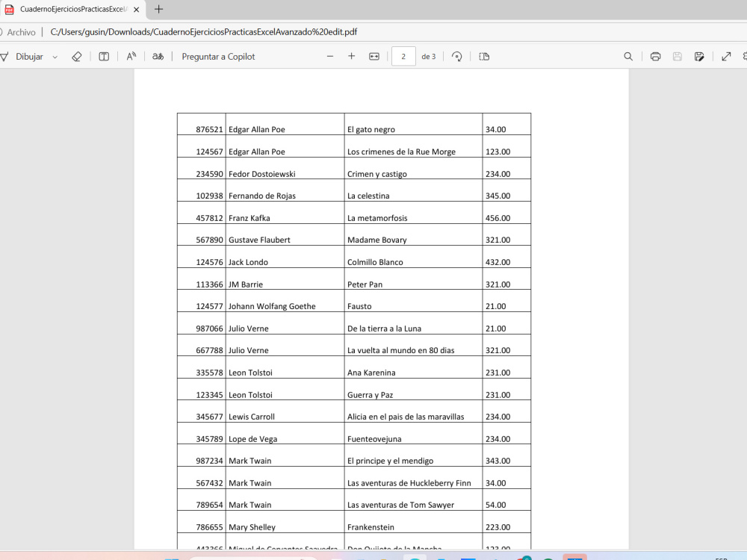Select price '432.00'
The image size is (747, 560).
click(498, 262)
